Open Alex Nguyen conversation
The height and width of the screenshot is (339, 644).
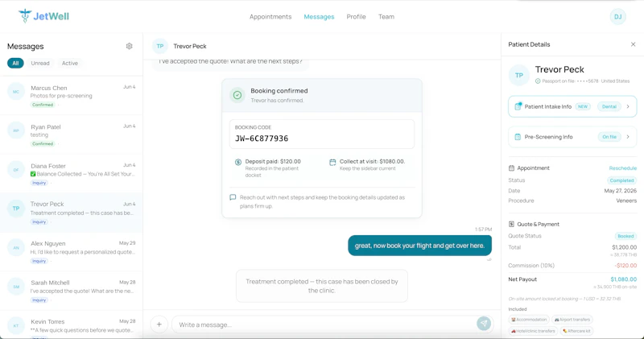coord(72,251)
